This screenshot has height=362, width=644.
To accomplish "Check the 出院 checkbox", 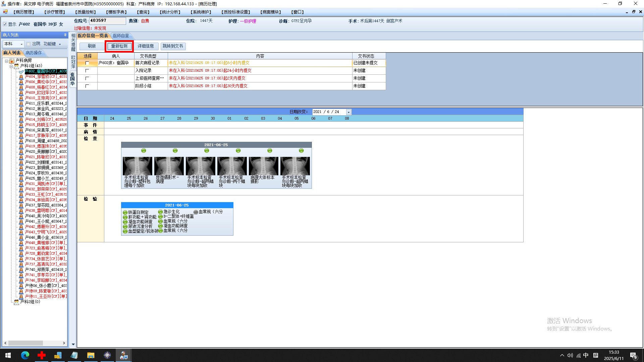I will pos(29,44).
